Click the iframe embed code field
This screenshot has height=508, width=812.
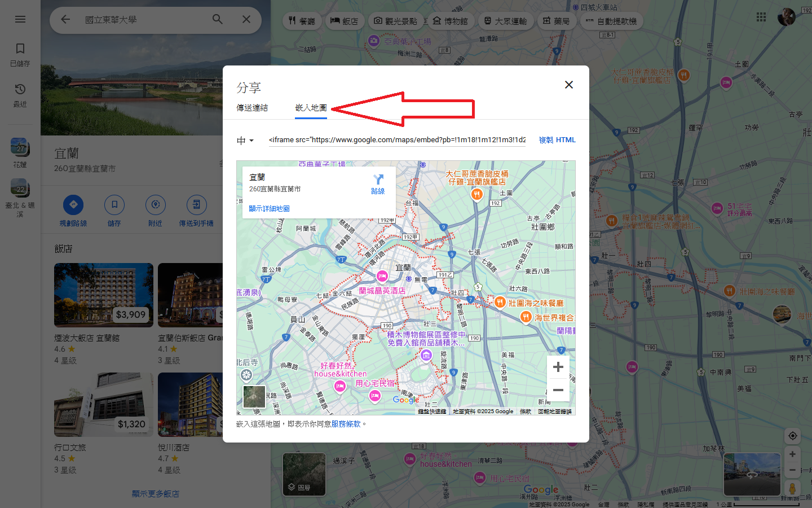(x=397, y=140)
